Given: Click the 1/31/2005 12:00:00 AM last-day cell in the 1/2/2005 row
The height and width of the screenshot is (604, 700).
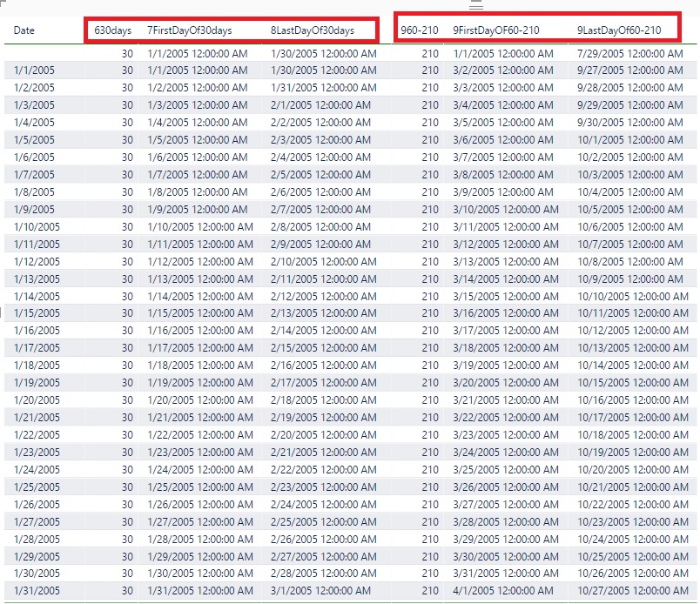Looking at the screenshot, I should (324, 88).
